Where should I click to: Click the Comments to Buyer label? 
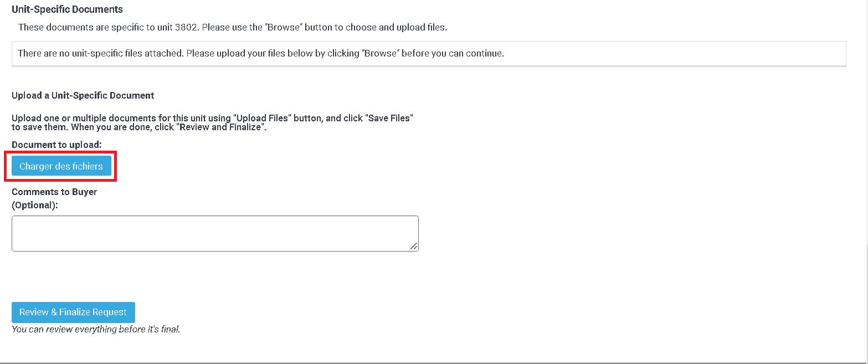point(54,192)
